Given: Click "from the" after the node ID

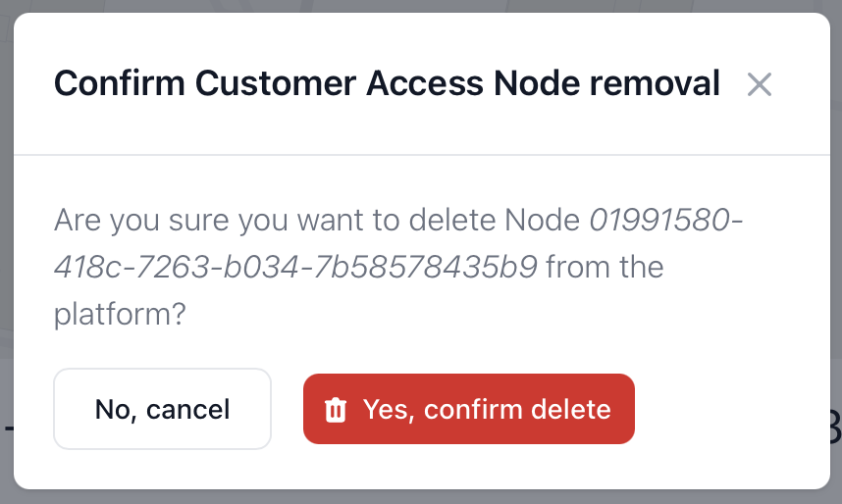Looking at the screenshot, I should coord(605,268).
